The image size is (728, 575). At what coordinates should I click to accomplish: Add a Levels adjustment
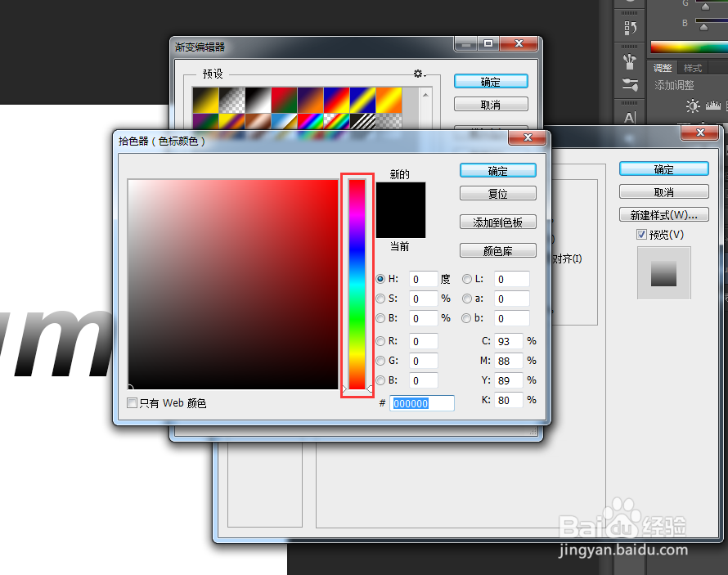click(713, 106)
